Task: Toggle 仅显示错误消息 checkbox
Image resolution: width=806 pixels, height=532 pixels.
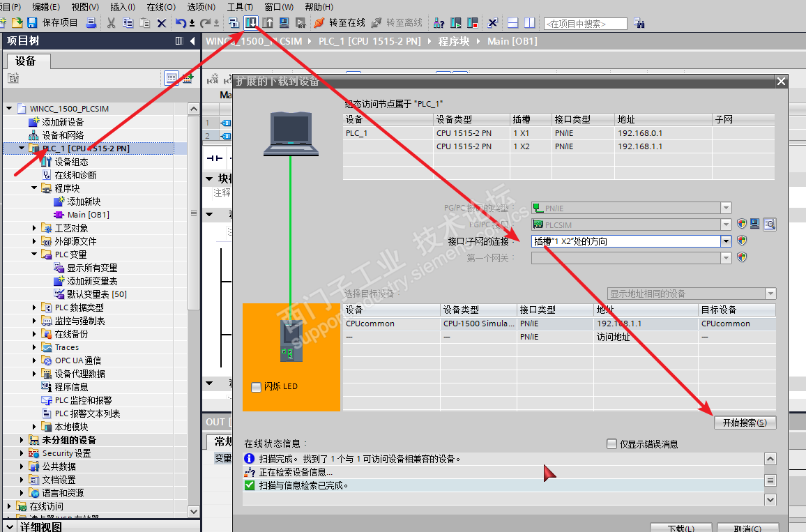Action: (x=611, y=443)
